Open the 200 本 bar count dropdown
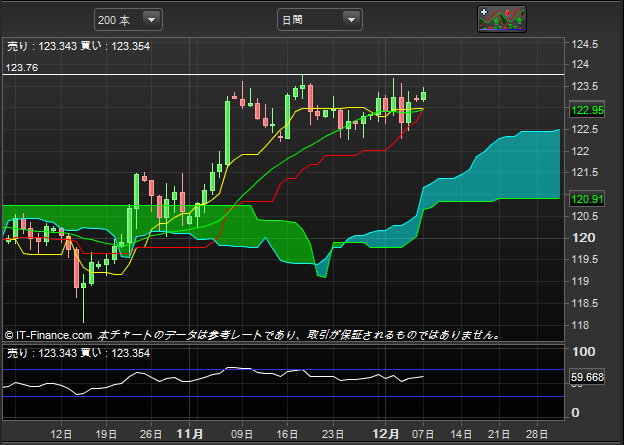624x445 pixels. 128,20
